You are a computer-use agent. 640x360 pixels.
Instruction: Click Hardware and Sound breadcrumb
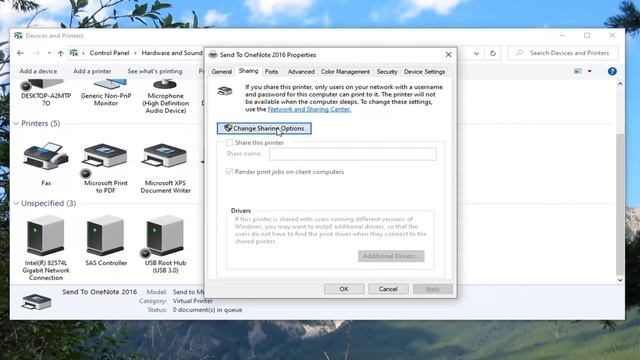click(171, 53)
